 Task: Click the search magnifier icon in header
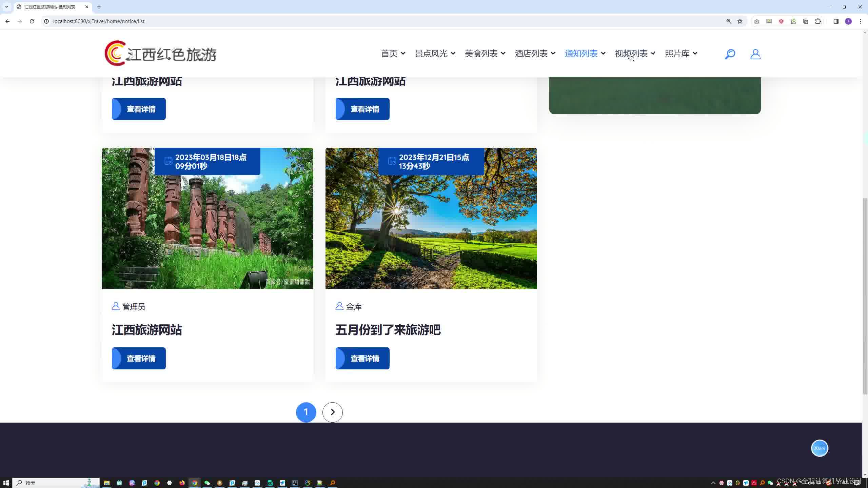pyautogui.click(x=730, y=54)
